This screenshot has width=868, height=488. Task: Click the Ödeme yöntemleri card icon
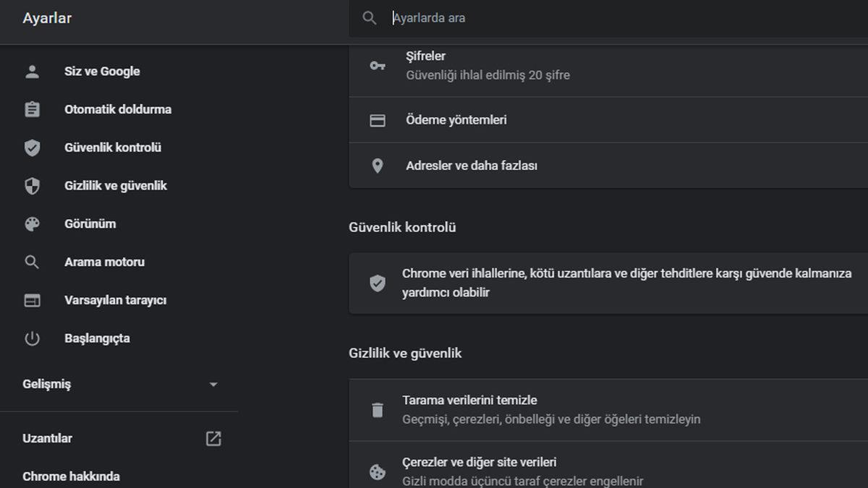click(x=378, y=120)
